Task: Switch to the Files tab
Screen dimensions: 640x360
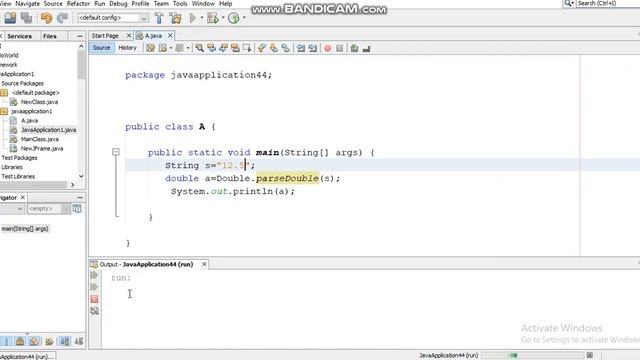Action: click(x=50, y=36)
